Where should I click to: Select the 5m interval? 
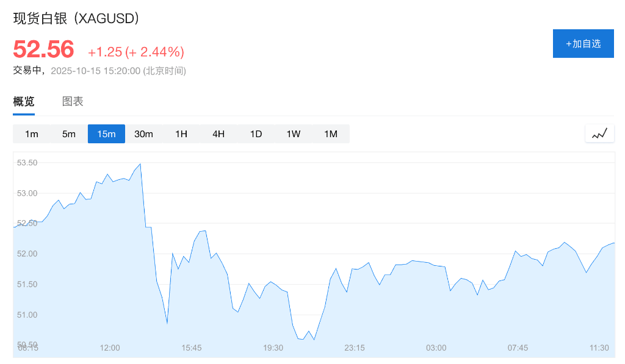69,134
